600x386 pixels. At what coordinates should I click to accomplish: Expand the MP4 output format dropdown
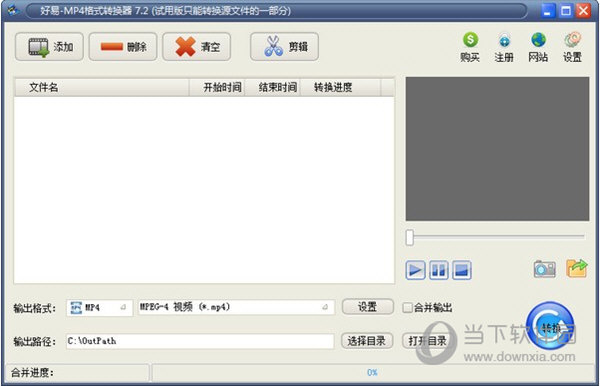click(99, 307)
